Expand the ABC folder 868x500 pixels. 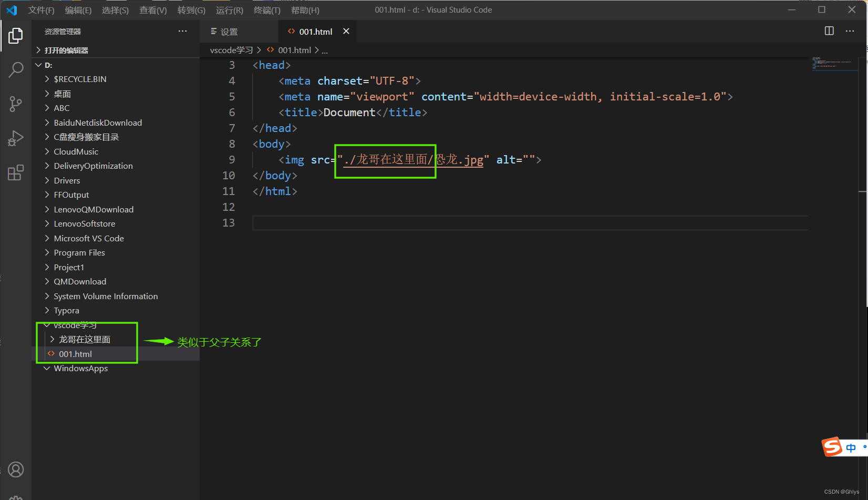(116, 108)
